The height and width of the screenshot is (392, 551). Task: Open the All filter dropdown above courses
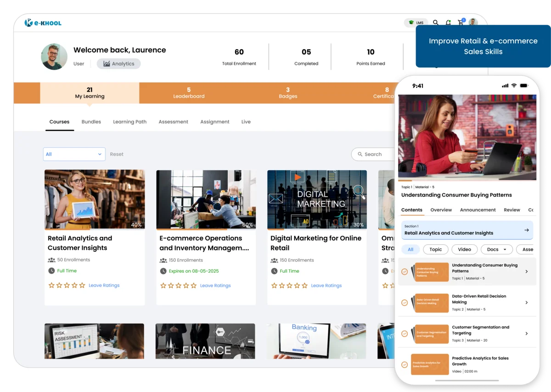pos(73,154)
